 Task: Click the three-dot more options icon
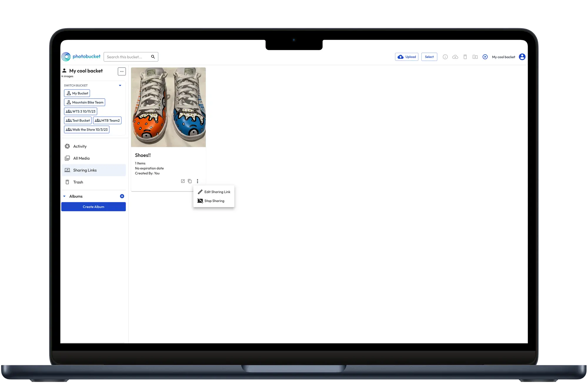[x=198, y=181]
